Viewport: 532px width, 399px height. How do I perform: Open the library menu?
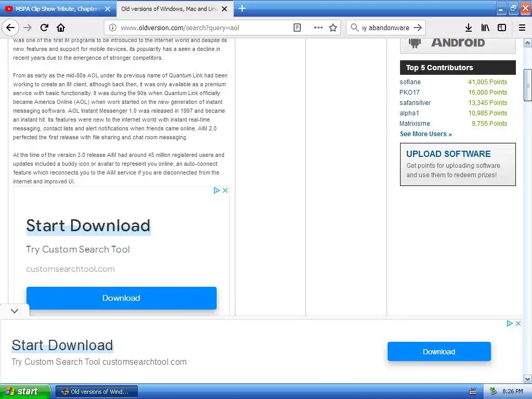click(485, 28)
